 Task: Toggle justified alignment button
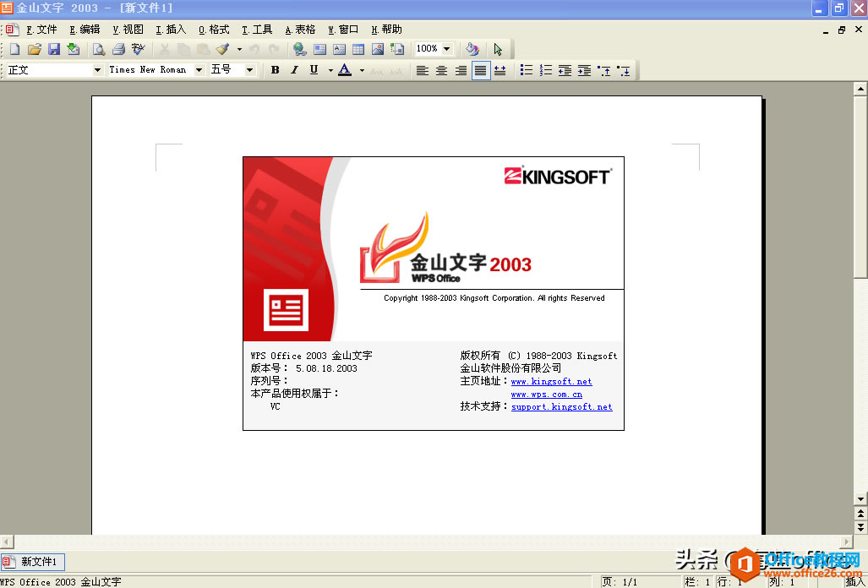point(481,70)
